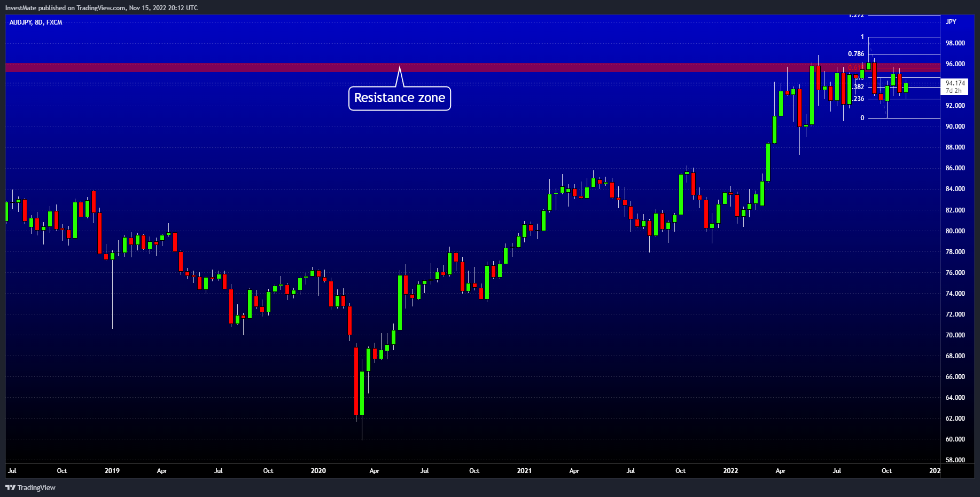The height and width of the screenshot is (497, 980).
Task: Click the 80.000 price axis label
Action: 955,231
